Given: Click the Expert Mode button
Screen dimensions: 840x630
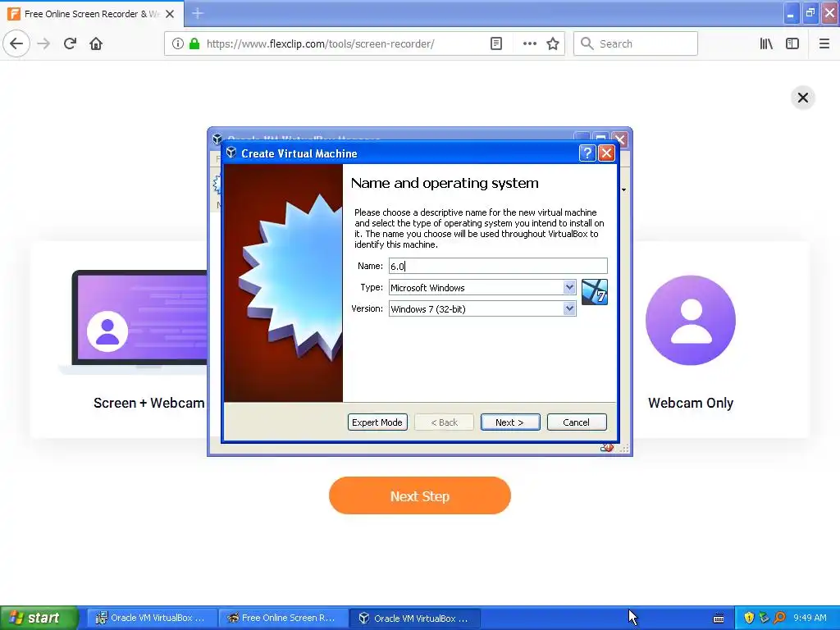Looking at the screenshot, I should [377, 422].
